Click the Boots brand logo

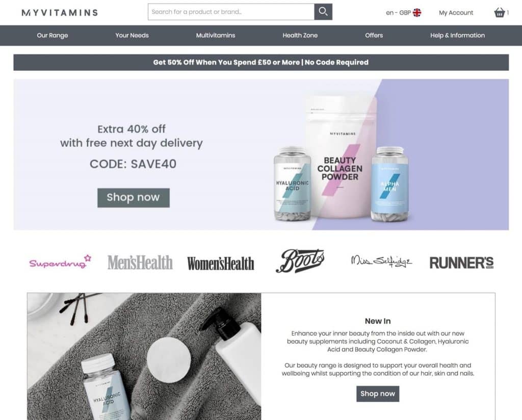point(300,260)
